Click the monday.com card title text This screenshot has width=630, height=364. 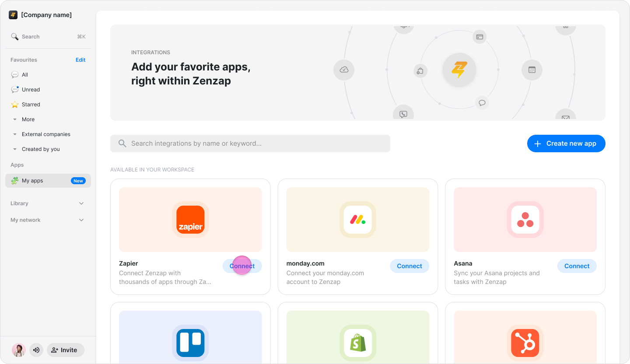(305, 263)
